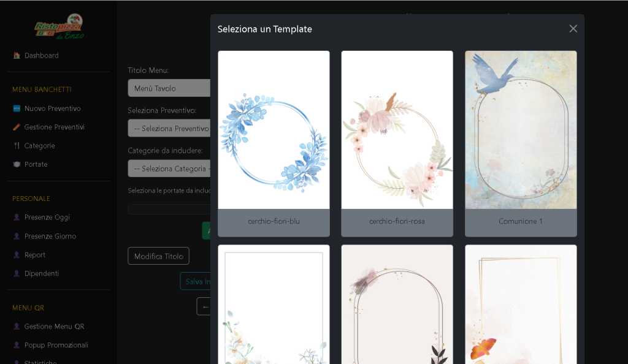Click the Portate sidebar icon
This screenshot has width=628, height=364.
point(17,164)
